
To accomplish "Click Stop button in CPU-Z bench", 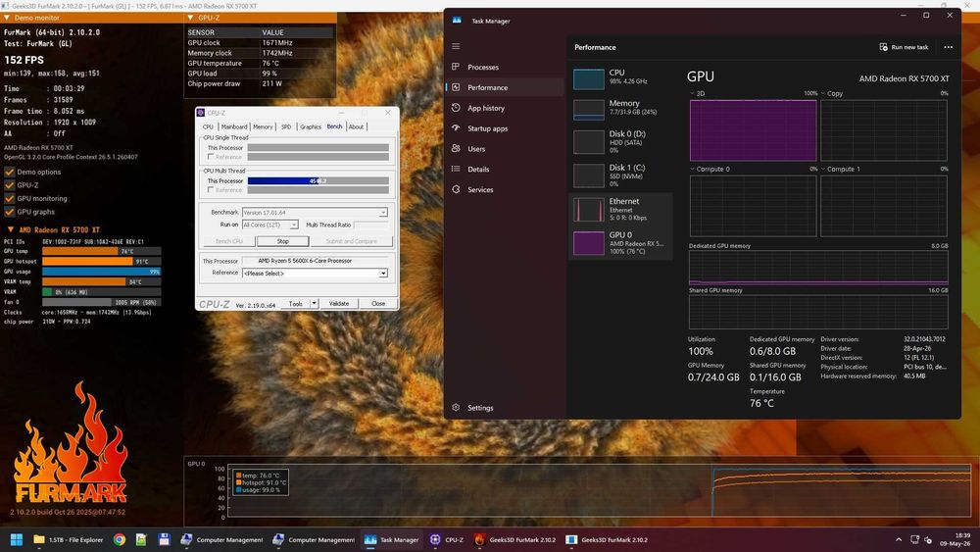I will point(283,241).
